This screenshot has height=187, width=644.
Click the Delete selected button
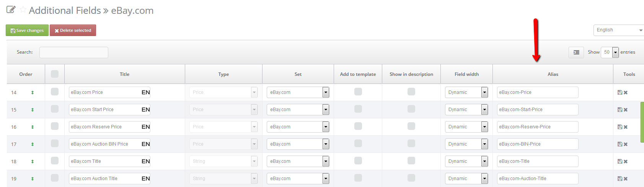pyautogui.click(x=73, y=30)
